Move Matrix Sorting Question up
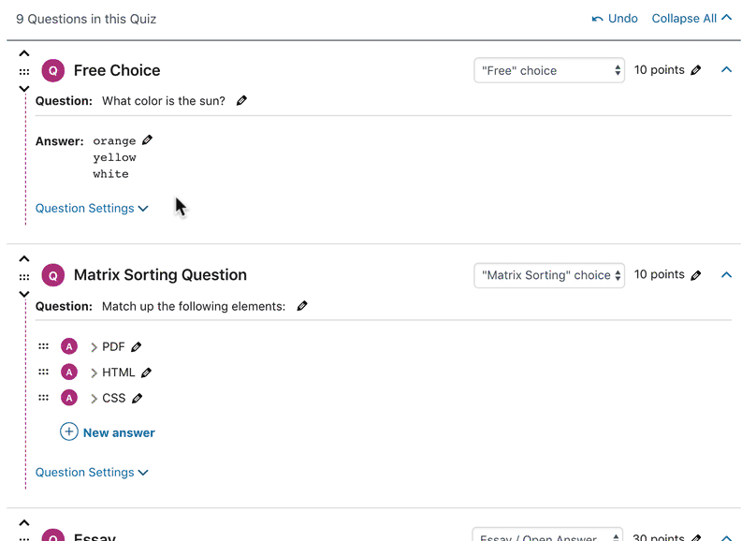 click(x=24, y=259)
